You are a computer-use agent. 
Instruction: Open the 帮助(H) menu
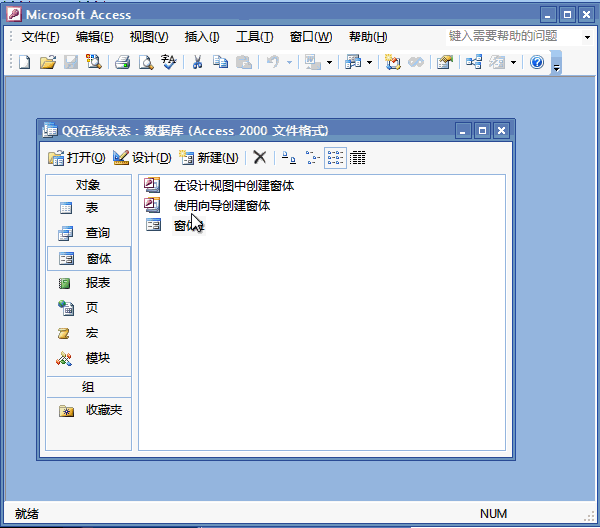[368, 37]
